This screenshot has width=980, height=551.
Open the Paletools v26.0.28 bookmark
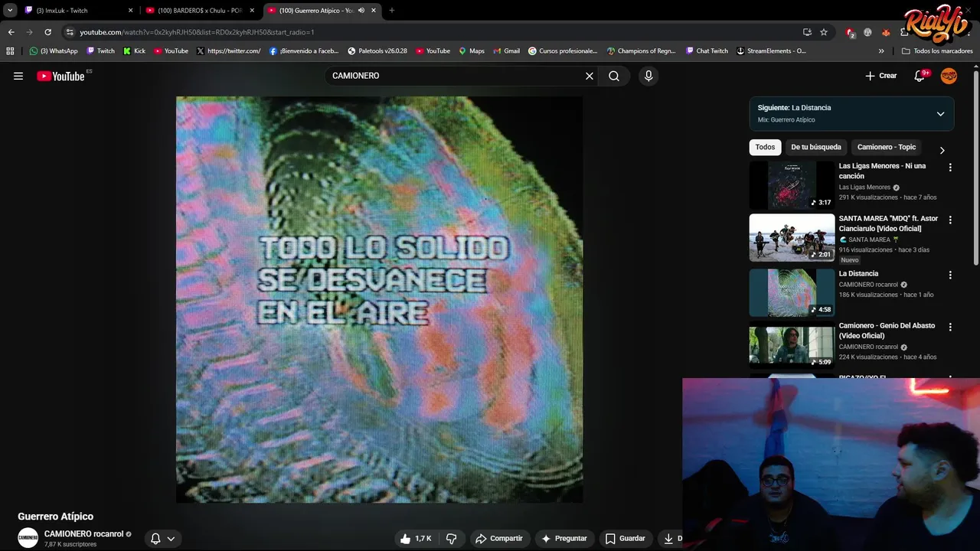click(377, 51)
